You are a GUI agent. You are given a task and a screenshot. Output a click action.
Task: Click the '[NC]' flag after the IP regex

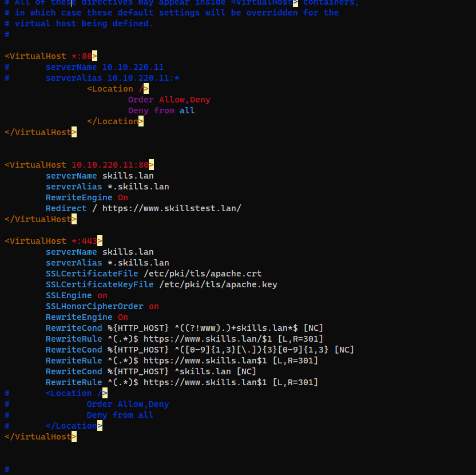click(344, 350)
